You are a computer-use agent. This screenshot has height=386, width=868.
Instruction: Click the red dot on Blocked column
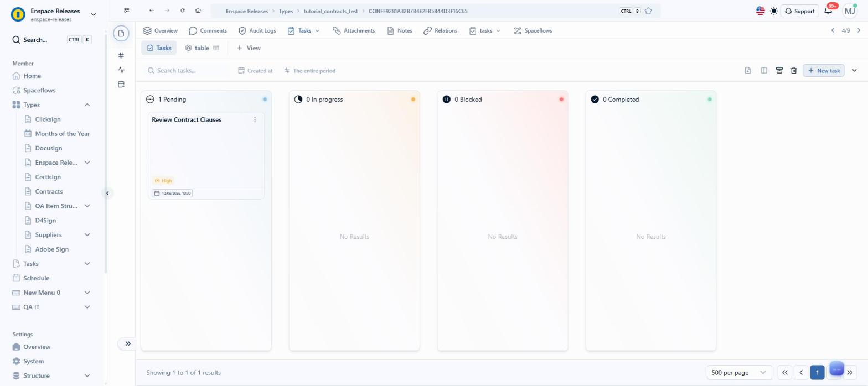[x=561, y=100]
